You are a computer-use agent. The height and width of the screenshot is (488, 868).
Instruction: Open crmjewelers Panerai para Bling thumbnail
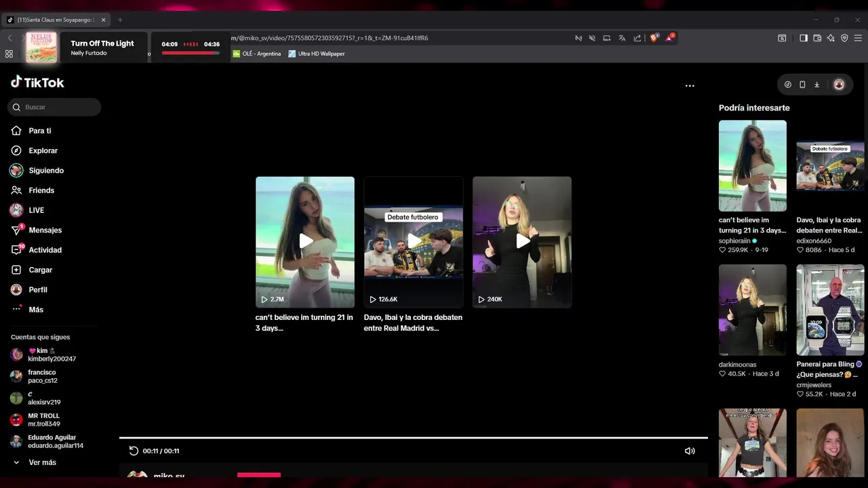coord(830,310)
